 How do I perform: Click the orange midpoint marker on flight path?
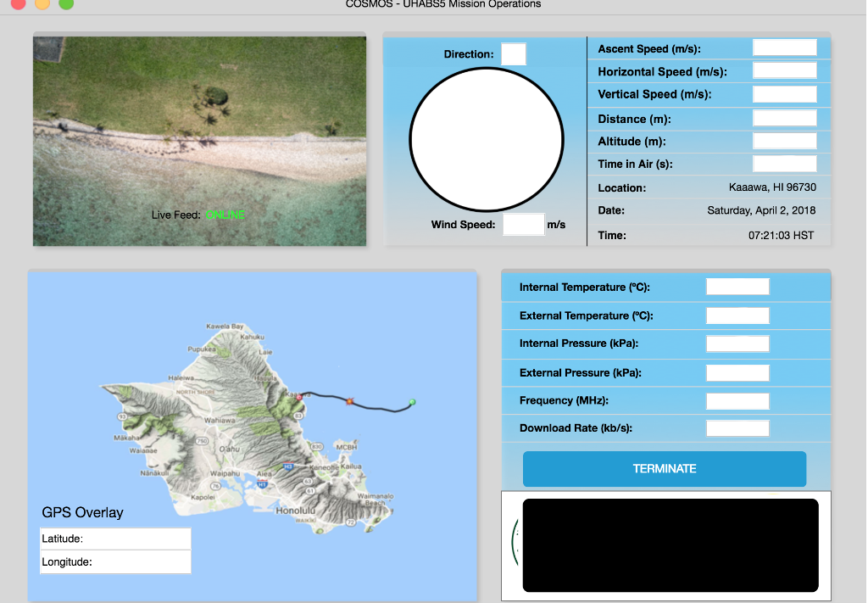(x=348, y=400)
